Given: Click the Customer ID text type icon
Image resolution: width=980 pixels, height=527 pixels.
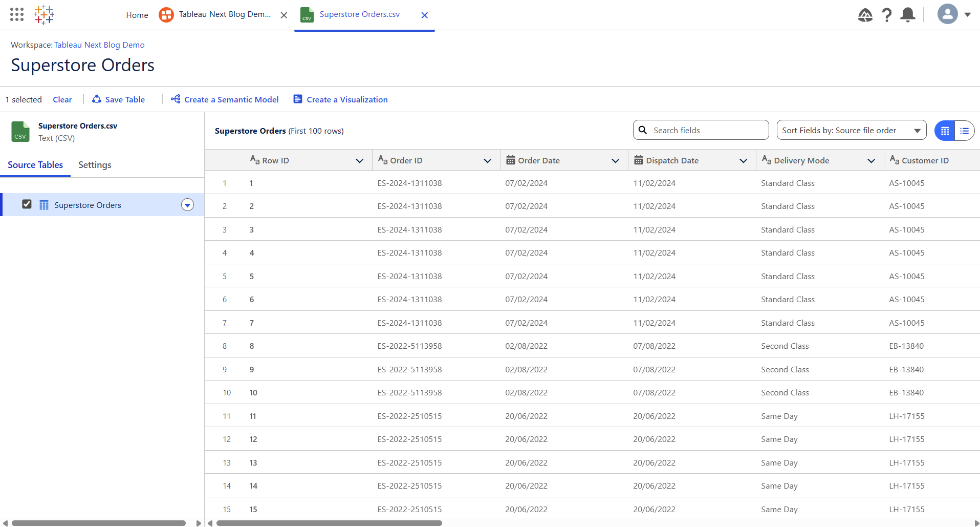Looking at the screenshot, I should point(895,160).
